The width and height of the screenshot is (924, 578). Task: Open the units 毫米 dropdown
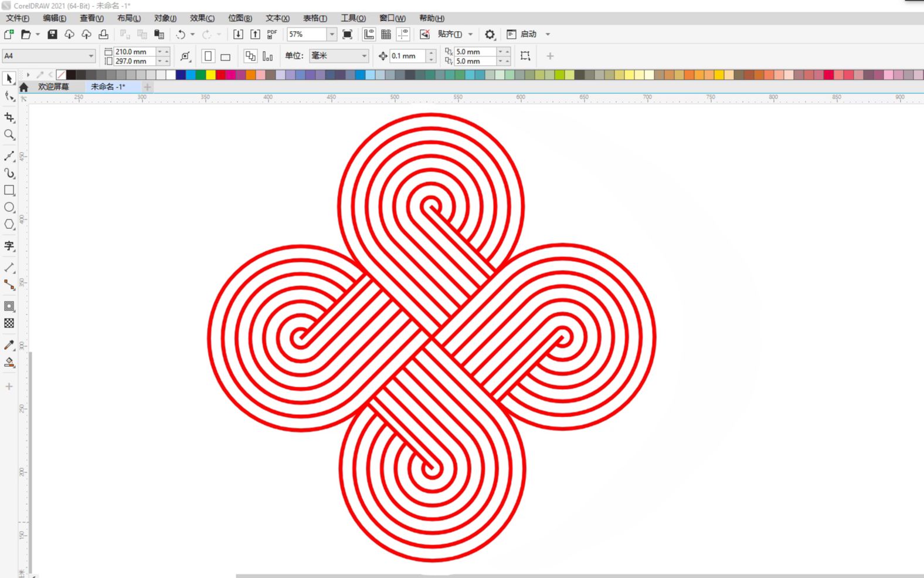tap(364, 56)
